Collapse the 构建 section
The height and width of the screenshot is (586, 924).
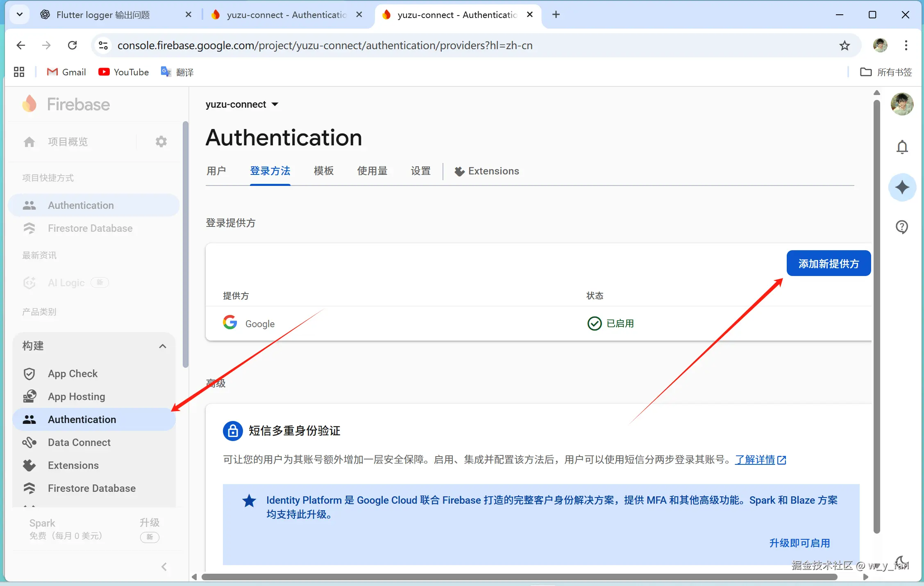click(163, 346)
